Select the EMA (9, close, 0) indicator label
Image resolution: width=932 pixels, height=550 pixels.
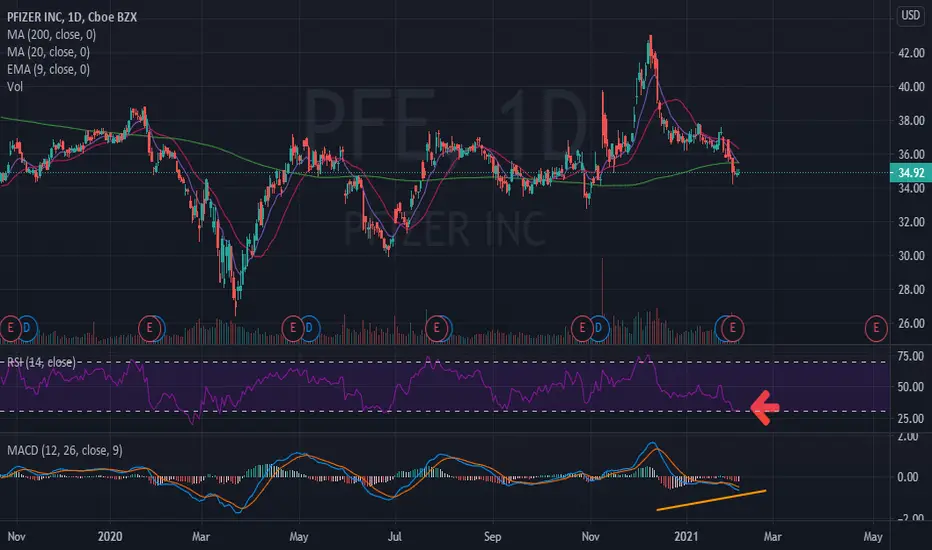click(x=49, y=69)
